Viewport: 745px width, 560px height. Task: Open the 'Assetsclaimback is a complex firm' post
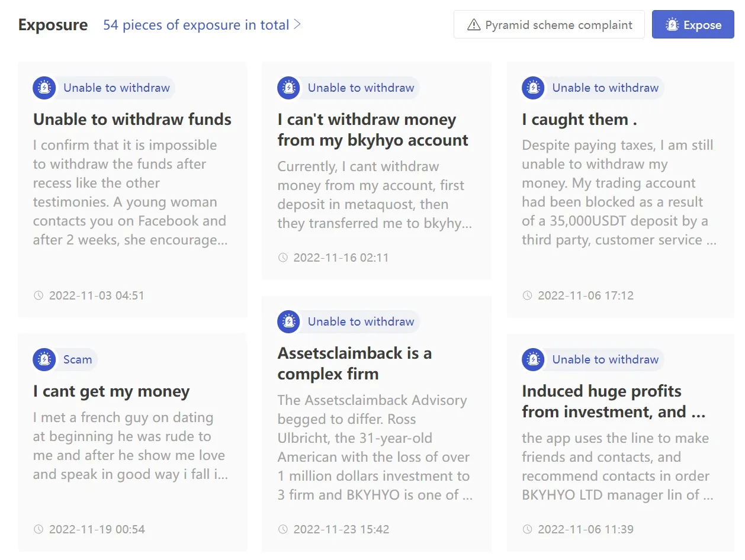[354, 363]
